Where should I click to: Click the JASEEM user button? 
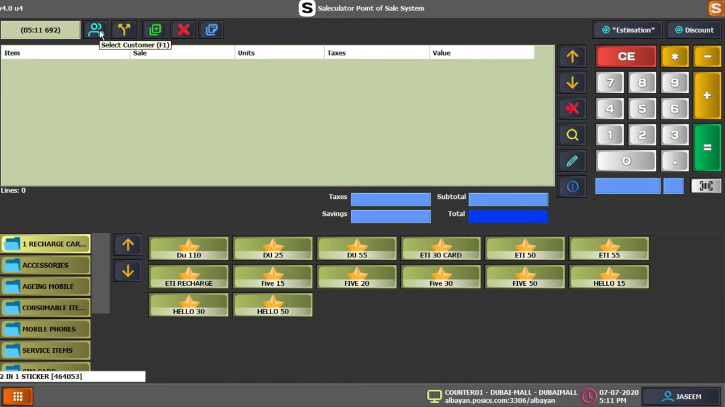point(682,396)
